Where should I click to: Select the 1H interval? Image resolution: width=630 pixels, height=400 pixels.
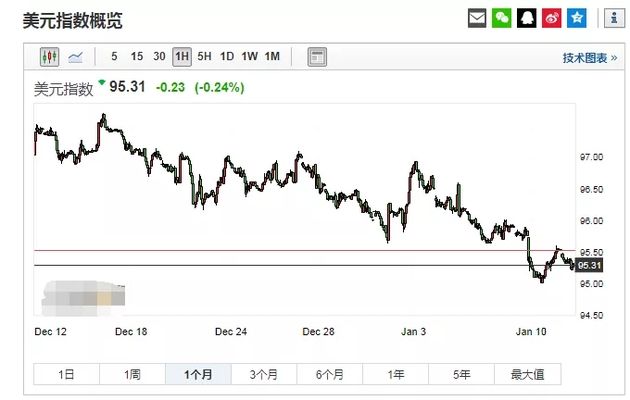click(182, 57)
